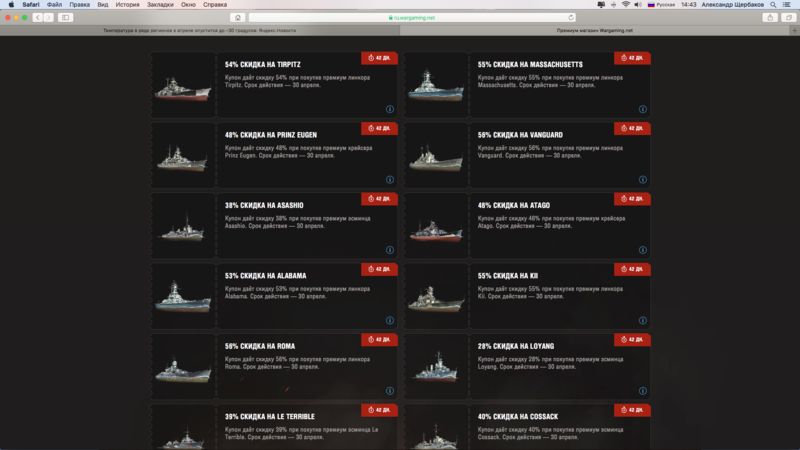
Task: Reload page with the refresh icon
Action: click(571, 17)
